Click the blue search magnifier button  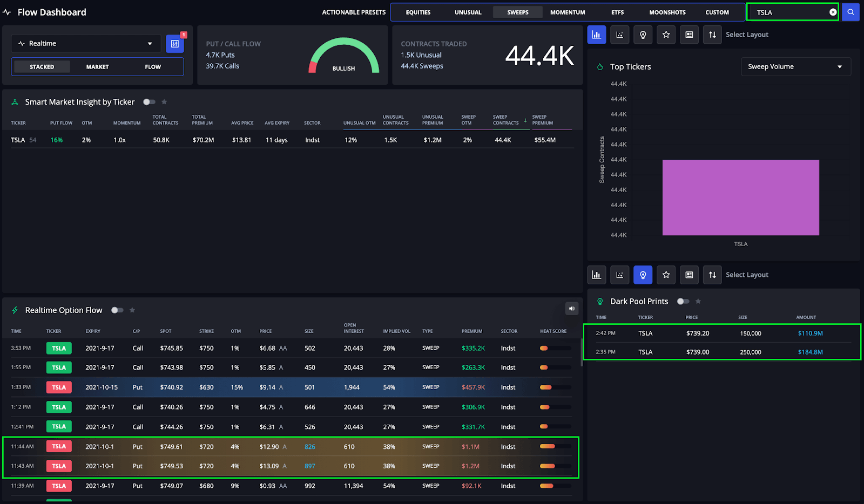pos(850,12)
